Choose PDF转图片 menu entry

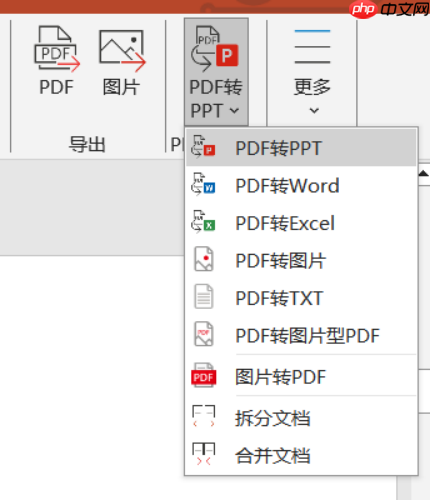pyautogui.click(x=301, y=260)
